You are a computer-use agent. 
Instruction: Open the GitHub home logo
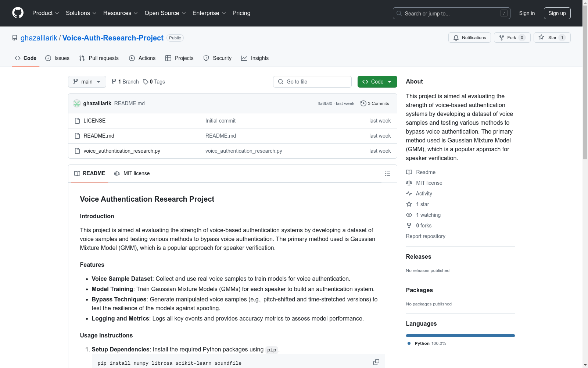click(x=18, y=13)
